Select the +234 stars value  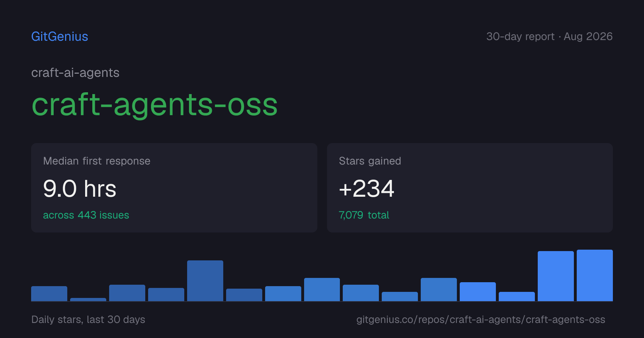[366, 189]
